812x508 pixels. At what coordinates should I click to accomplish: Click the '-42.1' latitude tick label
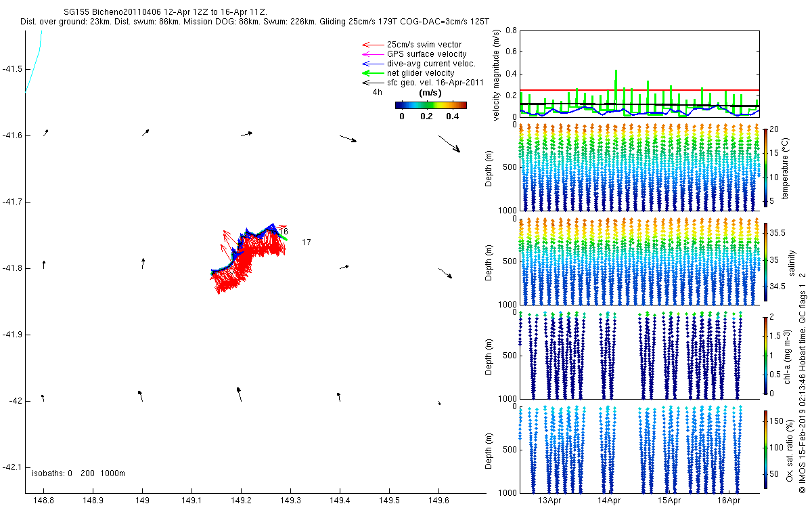pos(12,467)
